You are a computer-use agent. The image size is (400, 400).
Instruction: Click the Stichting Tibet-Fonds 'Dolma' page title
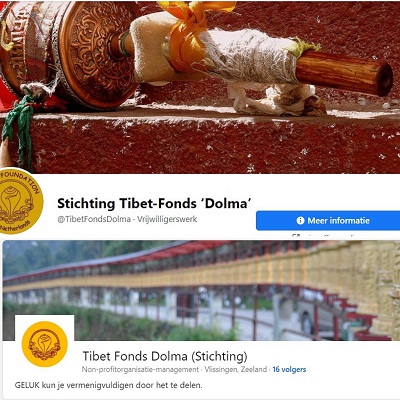point(154,203)
